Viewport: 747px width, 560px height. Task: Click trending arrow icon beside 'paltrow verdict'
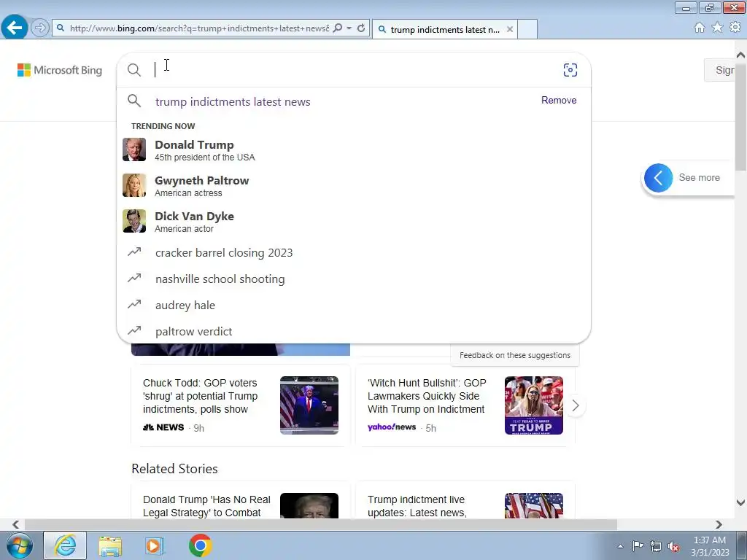(x=134, y=330)
